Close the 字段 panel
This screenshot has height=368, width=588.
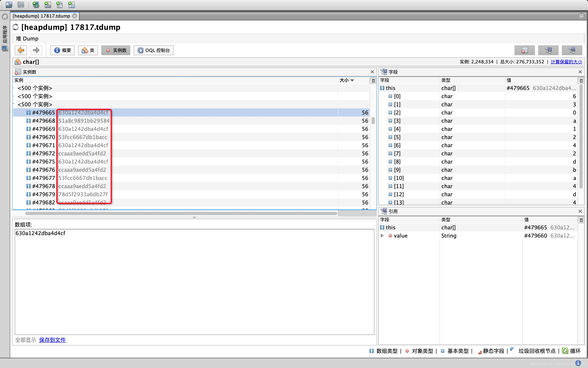(x=580, y=72)
